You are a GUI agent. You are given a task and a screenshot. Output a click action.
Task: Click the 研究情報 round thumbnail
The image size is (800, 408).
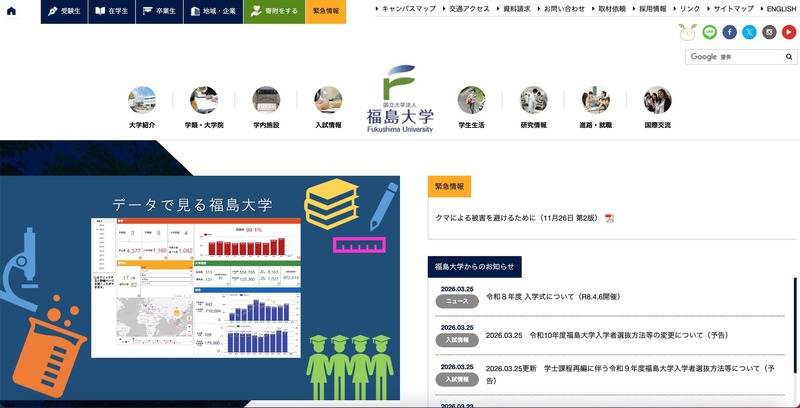click(x=534, y=100)
